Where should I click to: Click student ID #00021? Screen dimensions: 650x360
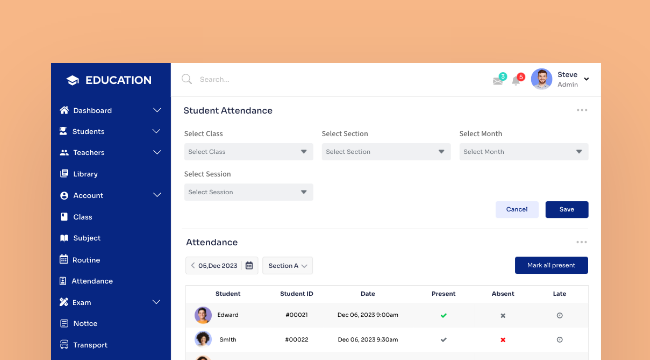tap(296, 315)
